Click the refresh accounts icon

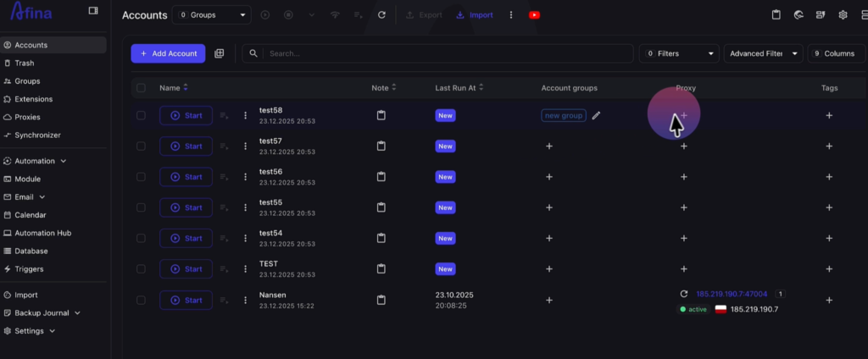click(x=381, y=15)
